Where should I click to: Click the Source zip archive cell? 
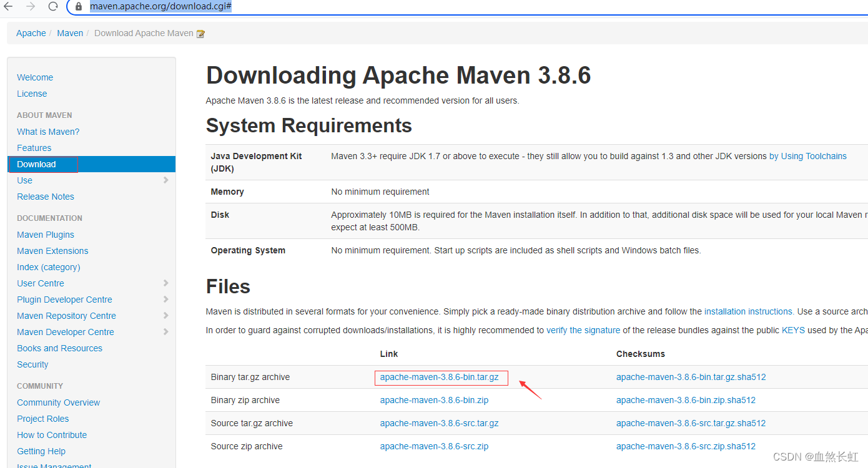[247, 446]
